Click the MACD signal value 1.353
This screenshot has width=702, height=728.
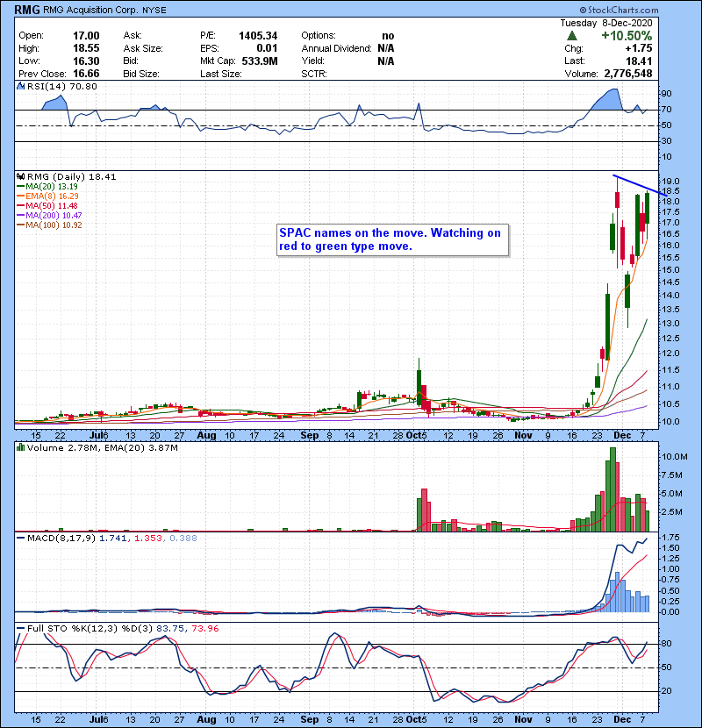148,539
